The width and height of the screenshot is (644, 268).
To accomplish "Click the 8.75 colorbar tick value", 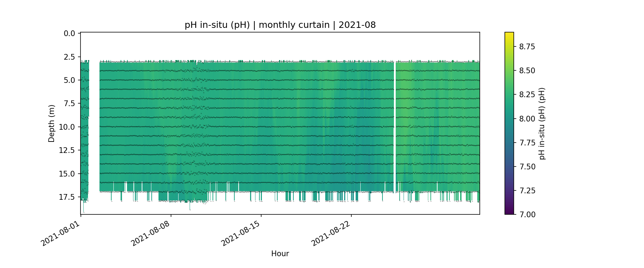I will click(527, 47).
